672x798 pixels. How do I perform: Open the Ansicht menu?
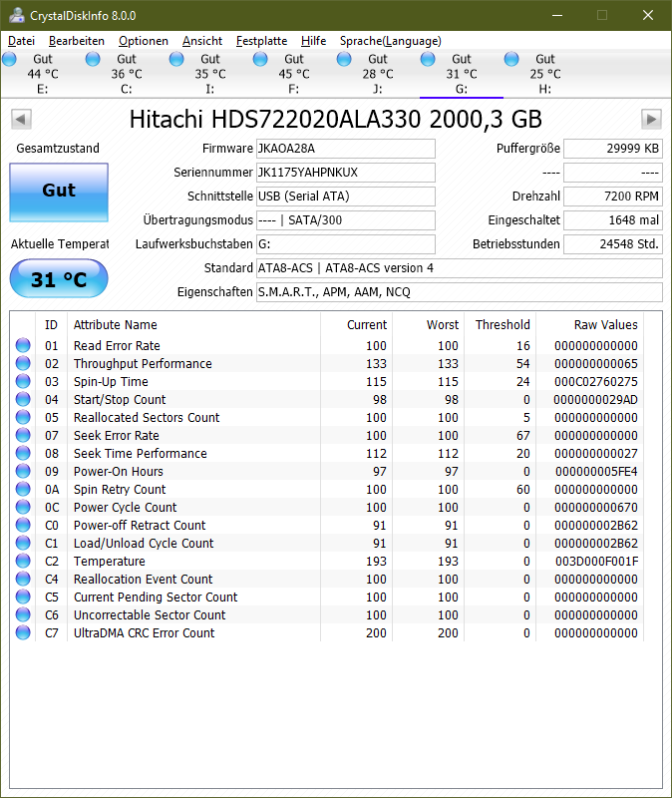[202, 41]
